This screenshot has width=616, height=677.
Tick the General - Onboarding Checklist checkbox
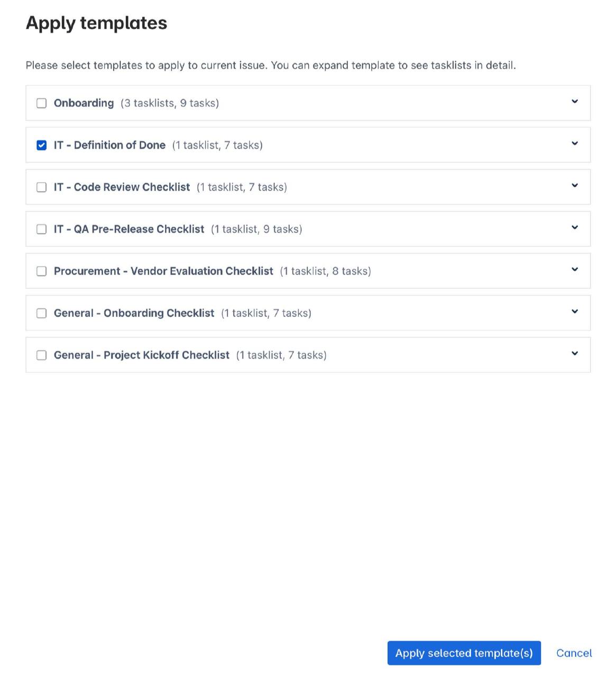point(41,313)
